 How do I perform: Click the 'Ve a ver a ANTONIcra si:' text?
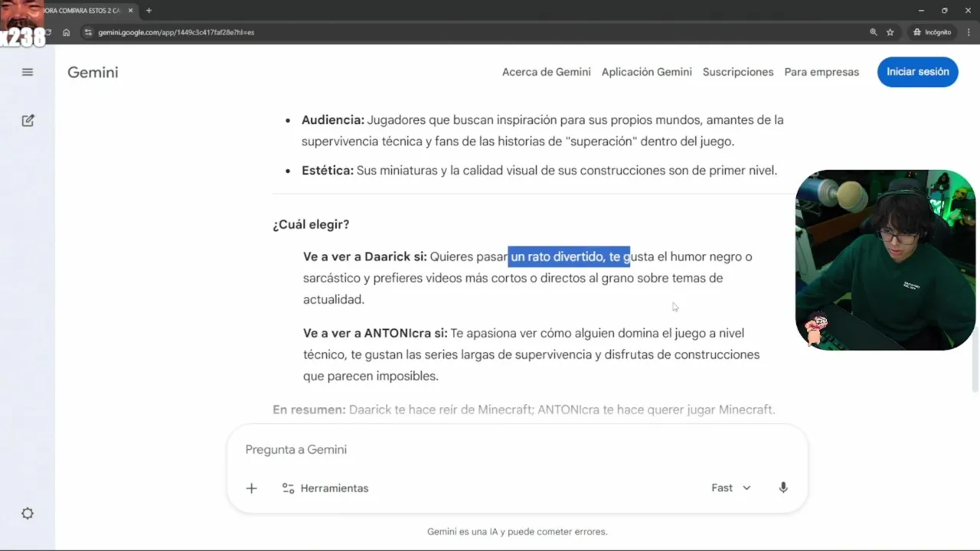coord(375,333)
